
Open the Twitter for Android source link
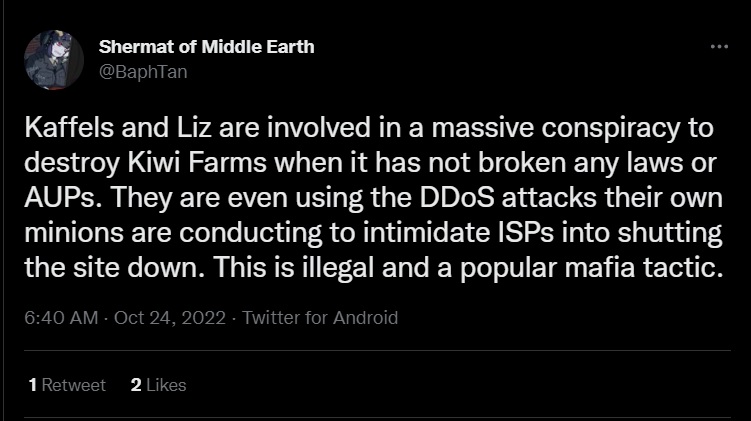[x=320, y=318]
